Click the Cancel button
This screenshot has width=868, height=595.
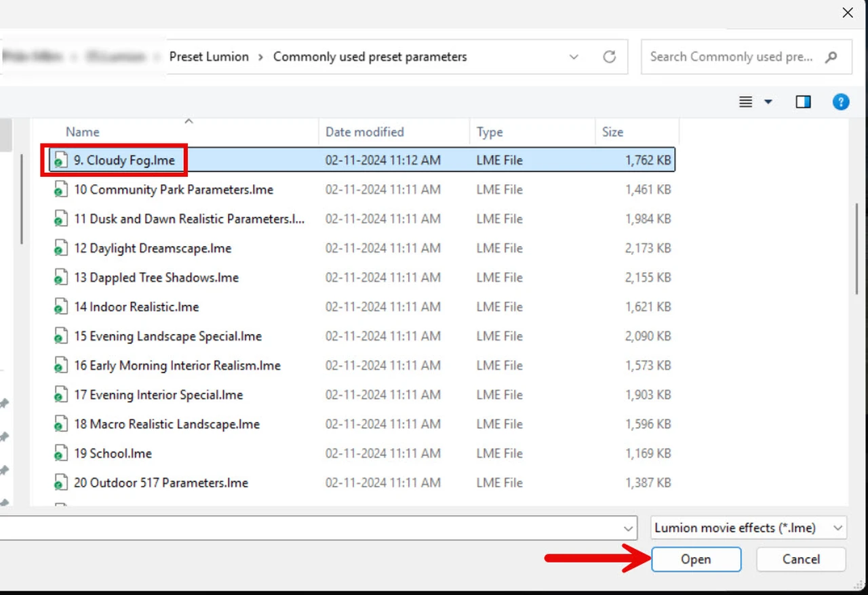[x=801, y=560]
